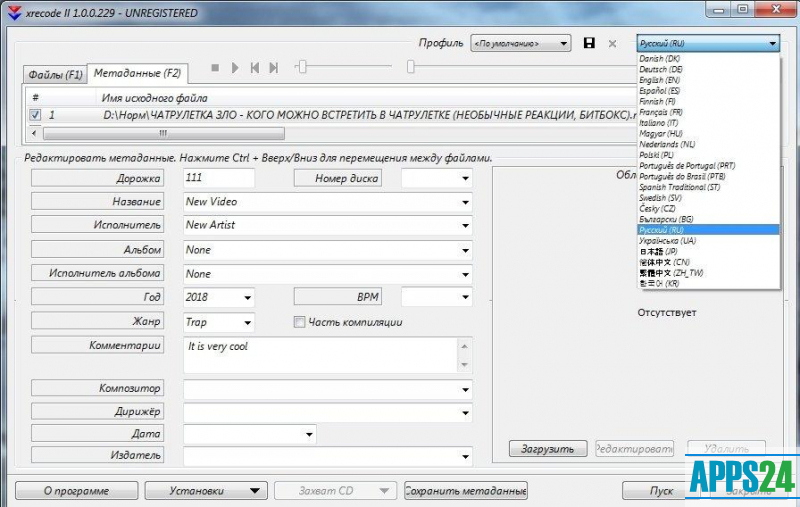Select Nederlands (NL) language

(x=709, y=144)
